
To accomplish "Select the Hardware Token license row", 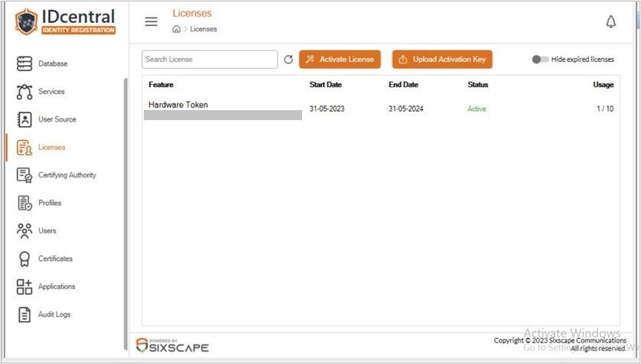I will pos(381,109).
